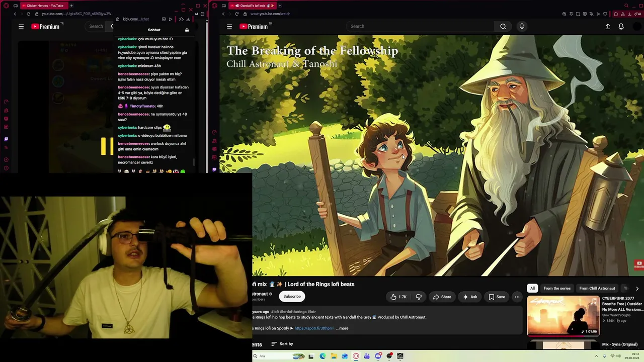Subscribe to the Chill Astronaut channel

[292, 297]
